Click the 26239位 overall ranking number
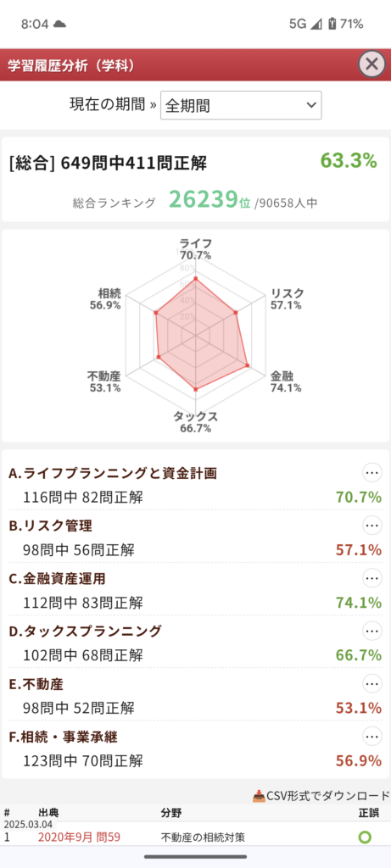Viewport: 391px width, 868px height. tap(209, 199)
